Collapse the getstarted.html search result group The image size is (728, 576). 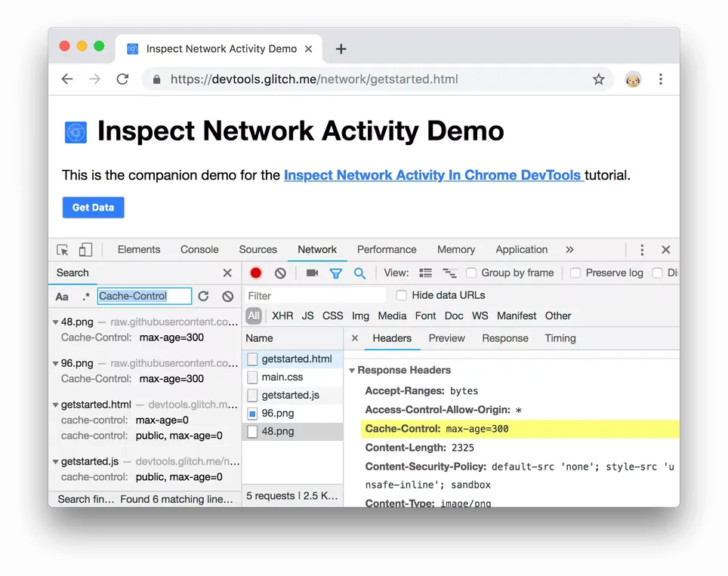pos(55,405)
